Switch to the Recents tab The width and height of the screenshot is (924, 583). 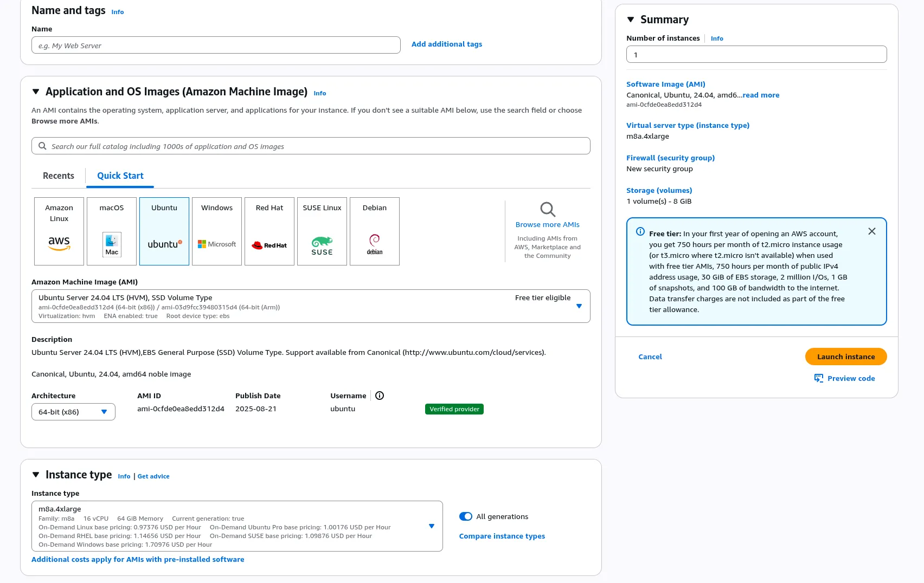pos(59,176)
